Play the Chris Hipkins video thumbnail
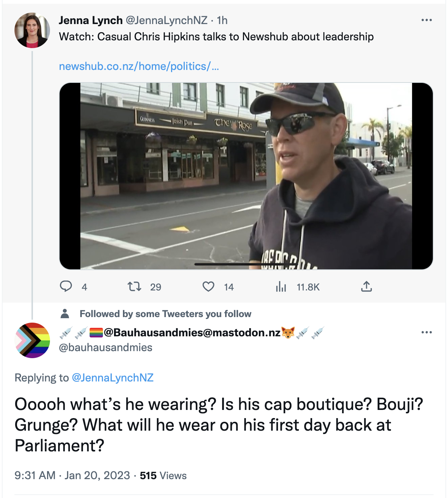448x498 pixels. 246,176
